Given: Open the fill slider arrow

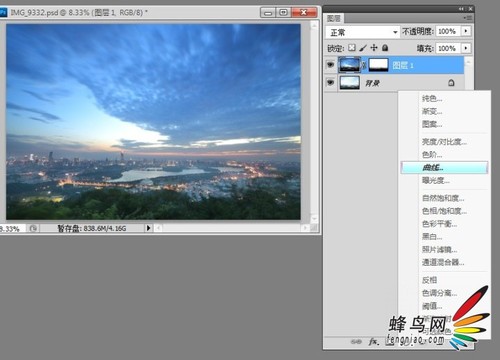Looking at the screenshot, I should tap(466, 48).
